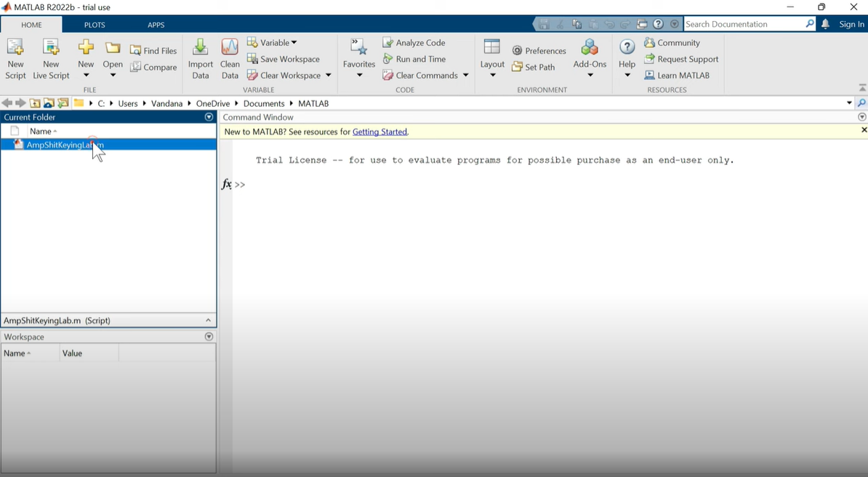Viewport: 868px width, 477px height.
Task: Switch to the APPS tab
Action: [x=156, y=25]
